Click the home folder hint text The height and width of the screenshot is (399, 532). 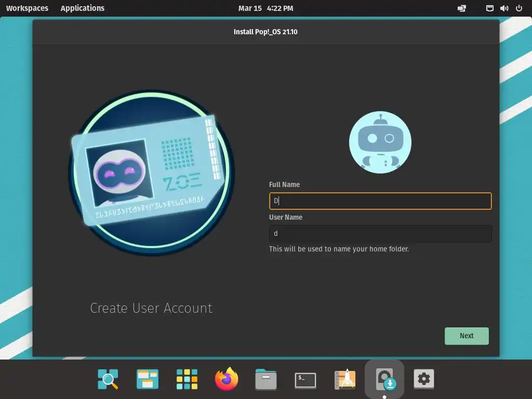click(339, 249)
